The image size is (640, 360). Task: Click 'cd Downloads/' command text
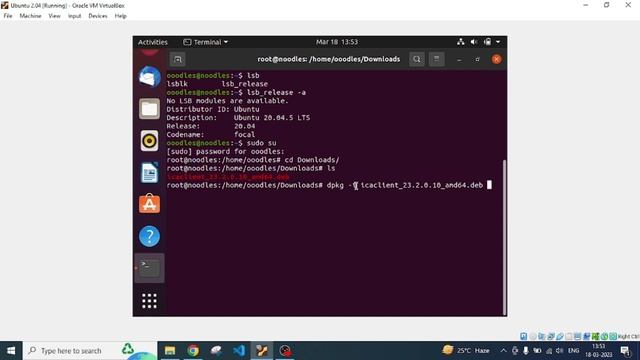(x=312, y=160)
